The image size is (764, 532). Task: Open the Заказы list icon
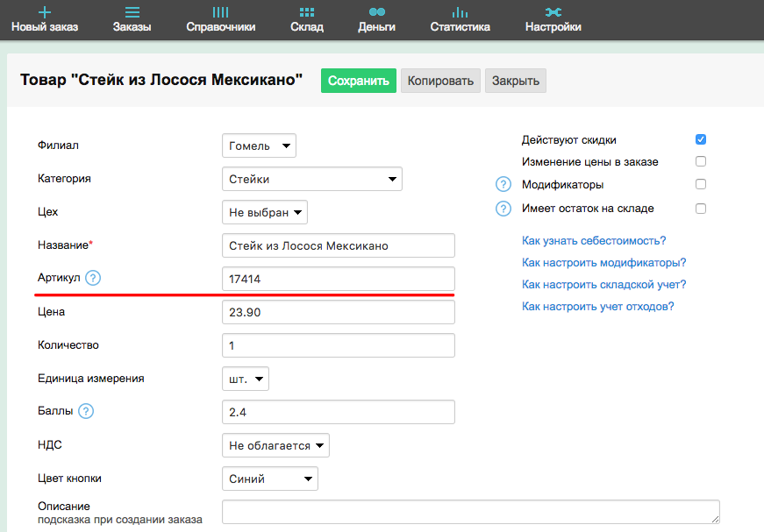pos(132,12)
